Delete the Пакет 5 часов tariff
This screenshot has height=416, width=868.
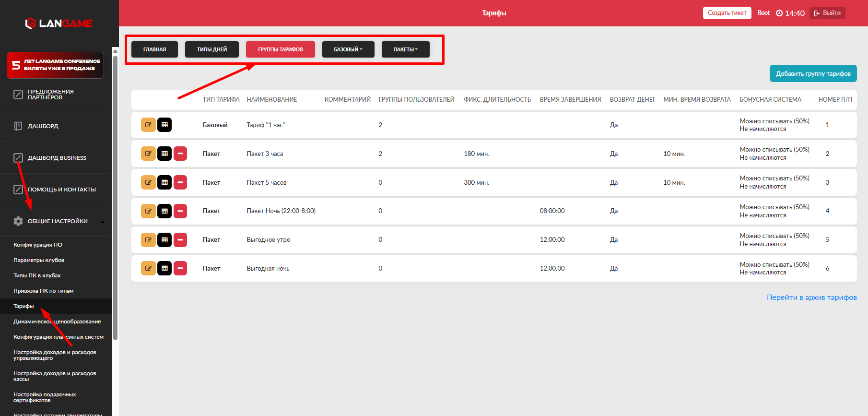pyautogui.click(x=180, y=182)
